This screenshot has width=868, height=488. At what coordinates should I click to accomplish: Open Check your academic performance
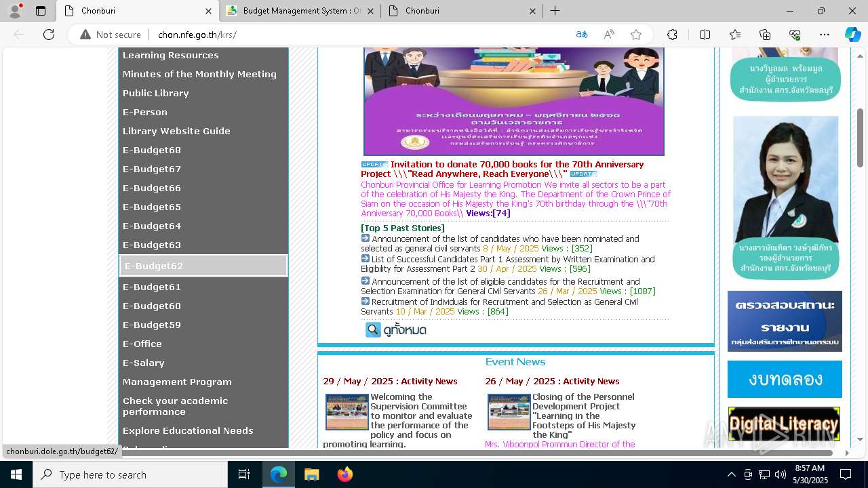[175, 406]
